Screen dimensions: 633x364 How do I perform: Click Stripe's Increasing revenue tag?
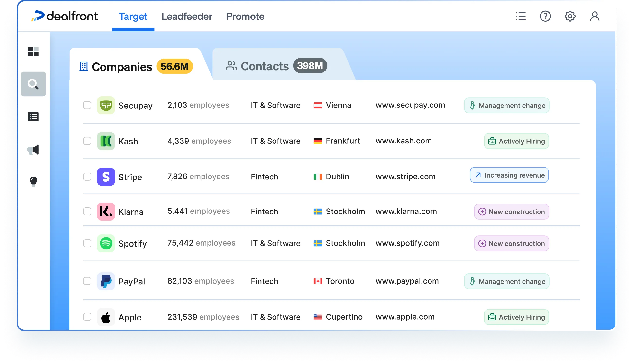[x=509, y=175]
